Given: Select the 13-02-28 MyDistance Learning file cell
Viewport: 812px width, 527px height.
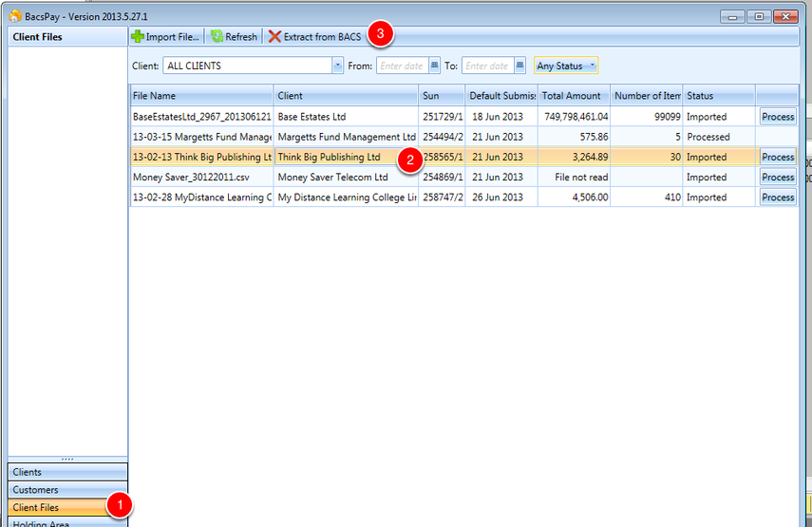Looking at the screenshot, I should (x=201, y=198).
